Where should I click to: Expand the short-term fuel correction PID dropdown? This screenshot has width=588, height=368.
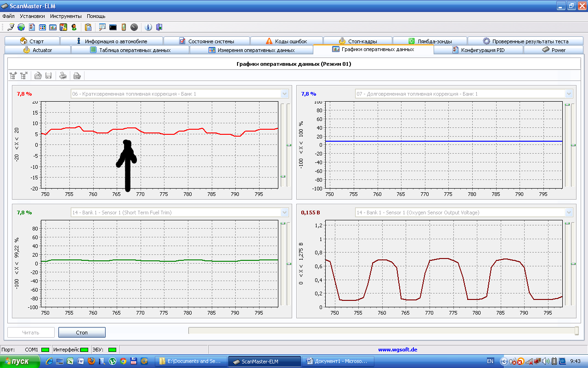tap(284, 94)
